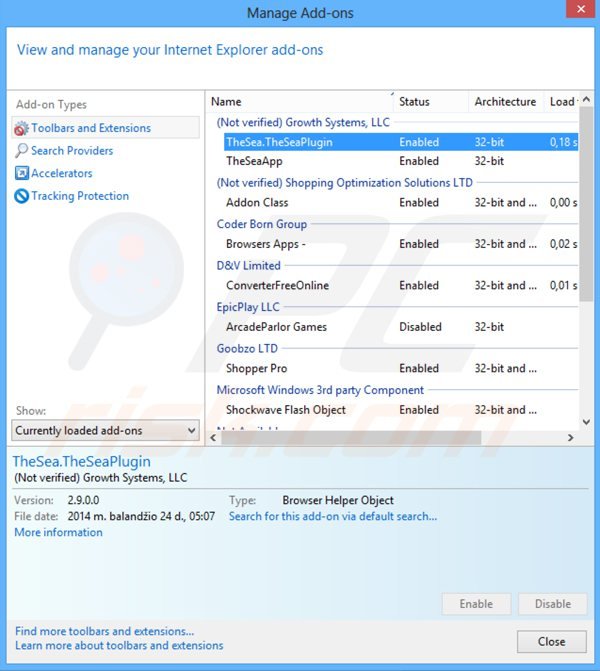Click the Disable button
The height and width of the screenshot is (671, 600).
coord(553,604)
